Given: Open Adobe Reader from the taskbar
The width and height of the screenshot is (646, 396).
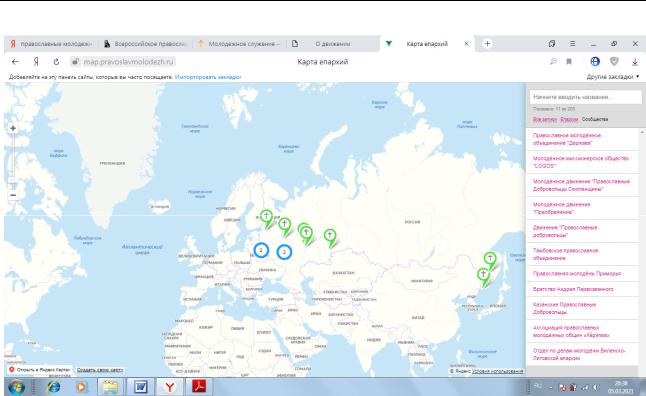Looking at the screenshot, I should 199,387.
